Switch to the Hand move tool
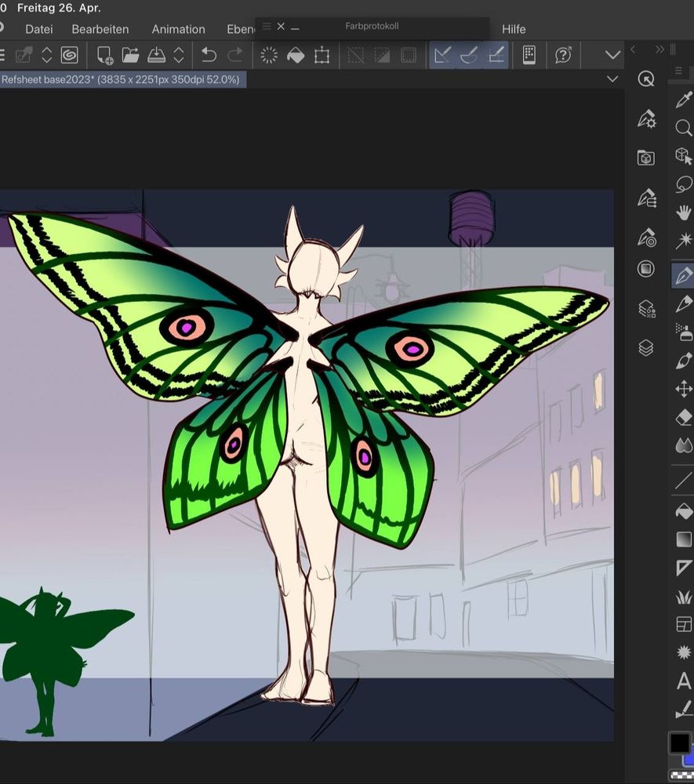This screenshot has width=694, height=784. click(684, 212)
